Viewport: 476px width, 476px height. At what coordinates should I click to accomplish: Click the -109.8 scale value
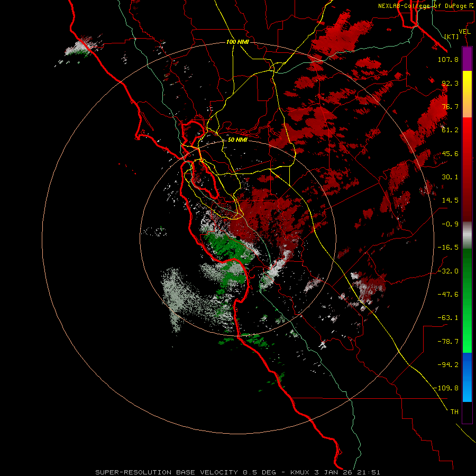point(446,388)
